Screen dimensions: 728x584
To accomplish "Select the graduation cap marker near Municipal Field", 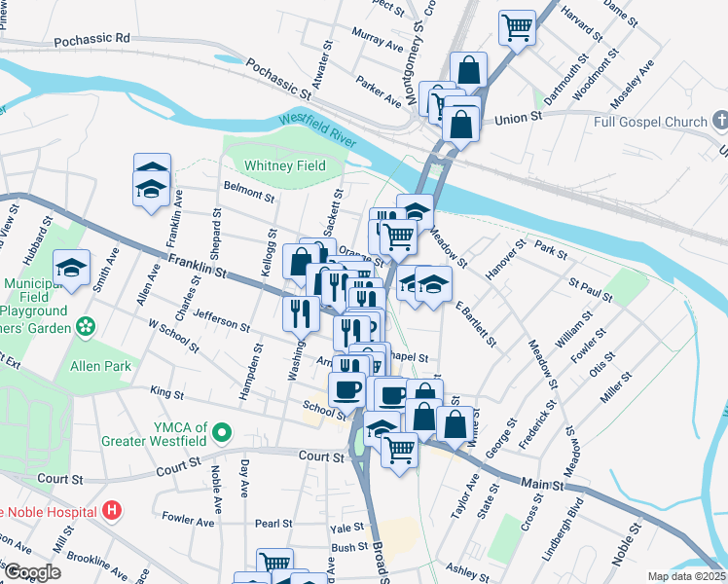I will tap(71, 271).
